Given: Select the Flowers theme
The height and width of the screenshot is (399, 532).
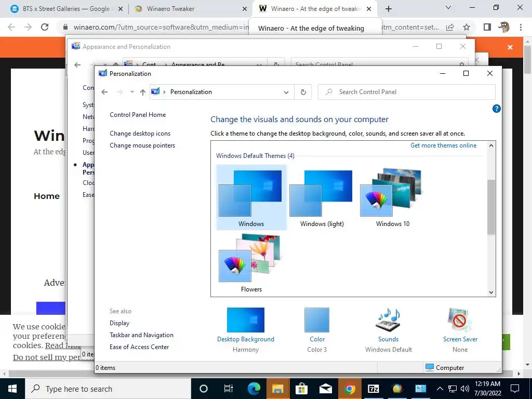Looking at the screenshot, I should click(251, 263).
